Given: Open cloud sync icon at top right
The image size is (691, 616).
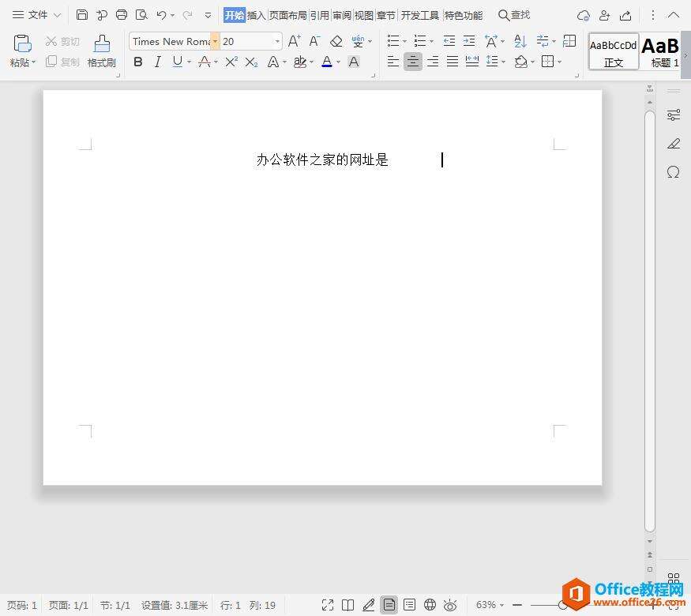Looking at the screenshot, I should coord(584,16).
